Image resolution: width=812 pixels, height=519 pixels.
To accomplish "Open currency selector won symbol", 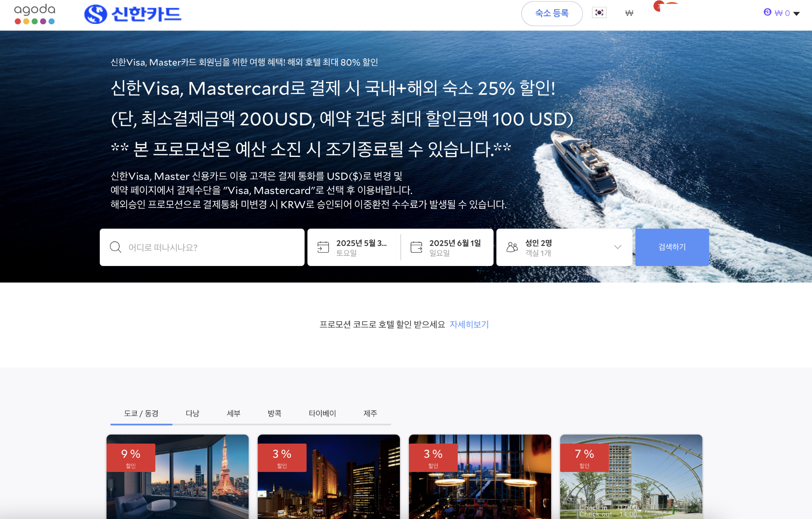I will pos(629,13).
